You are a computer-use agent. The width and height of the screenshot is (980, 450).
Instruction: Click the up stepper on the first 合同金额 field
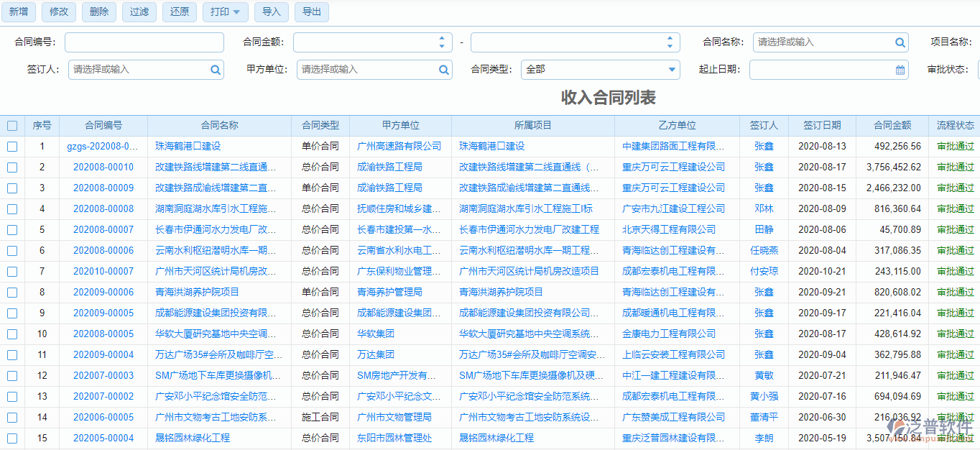[442, 38]
